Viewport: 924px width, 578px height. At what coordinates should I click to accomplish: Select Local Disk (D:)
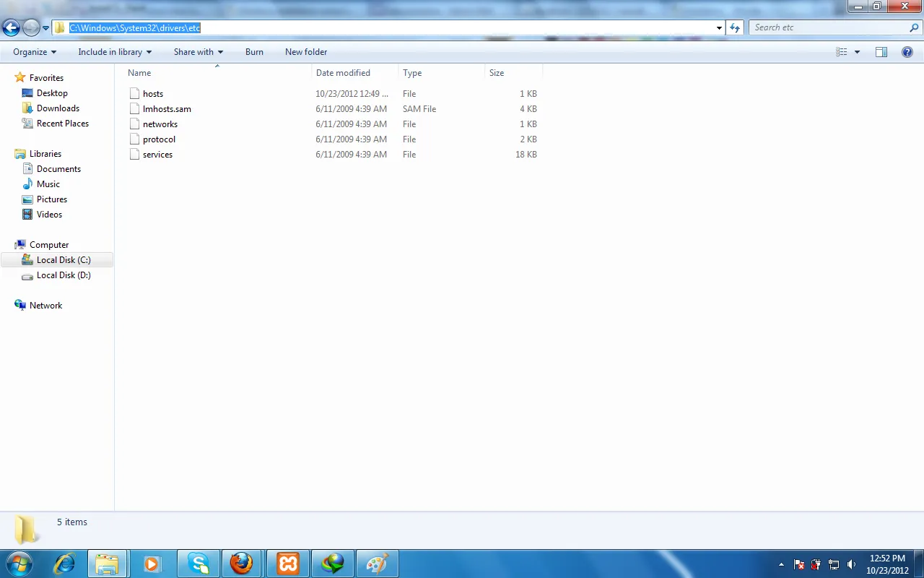tap(64, 275)
